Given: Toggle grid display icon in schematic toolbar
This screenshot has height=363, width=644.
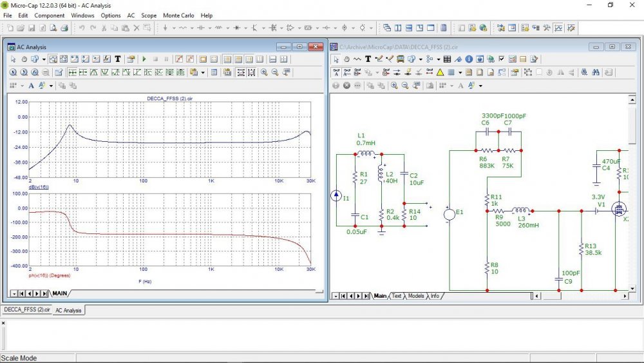Looking at the screenshot, I should click(451, 72).
